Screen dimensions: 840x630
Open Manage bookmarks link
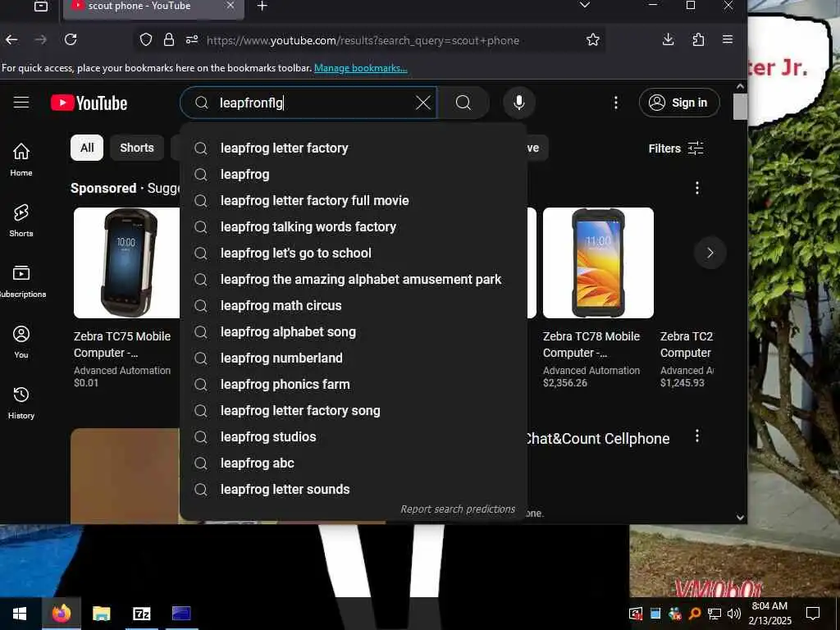361,68
